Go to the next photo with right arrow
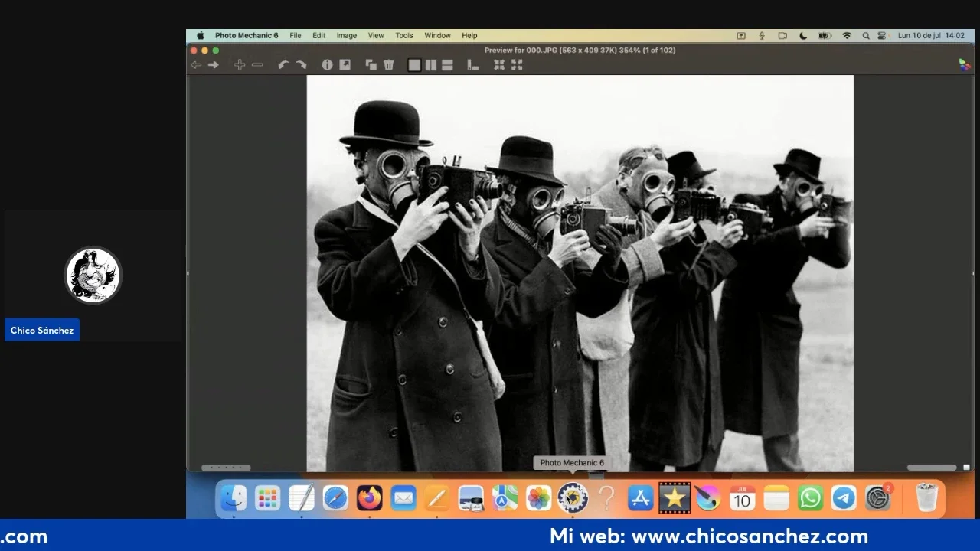980x551 pixels. (214, 65)
